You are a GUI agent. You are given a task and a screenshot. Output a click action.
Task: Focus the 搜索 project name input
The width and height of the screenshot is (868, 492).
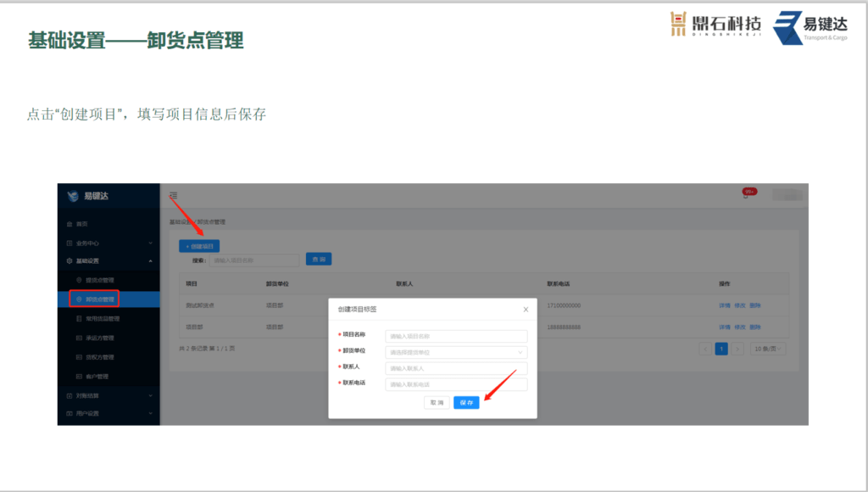coord(254,260)
